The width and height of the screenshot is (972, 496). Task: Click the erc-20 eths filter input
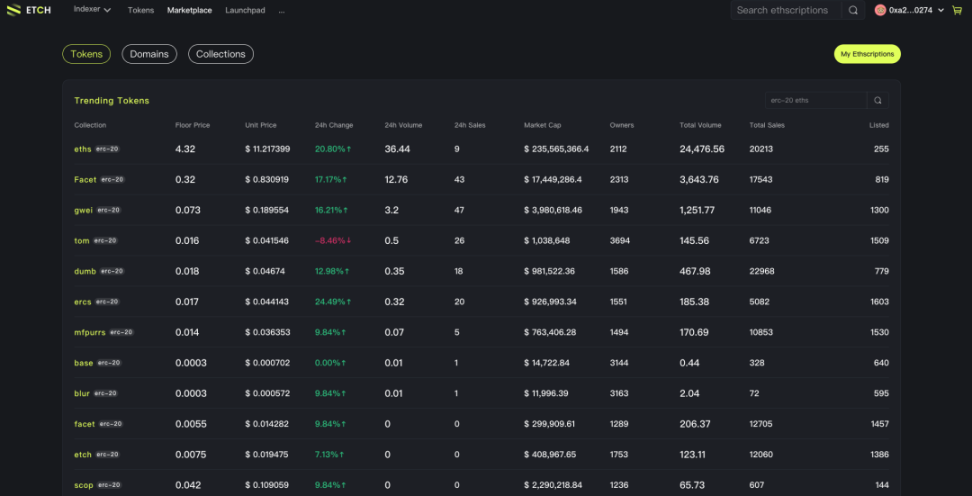pyautogui.click(x=814, y=101)
